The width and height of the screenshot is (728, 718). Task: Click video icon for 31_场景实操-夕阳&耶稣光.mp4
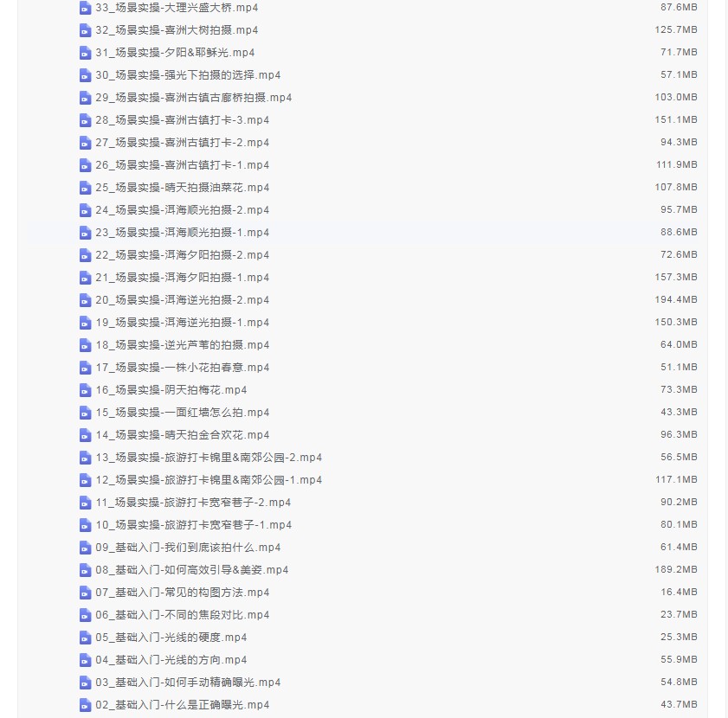(x=85, y=53)
